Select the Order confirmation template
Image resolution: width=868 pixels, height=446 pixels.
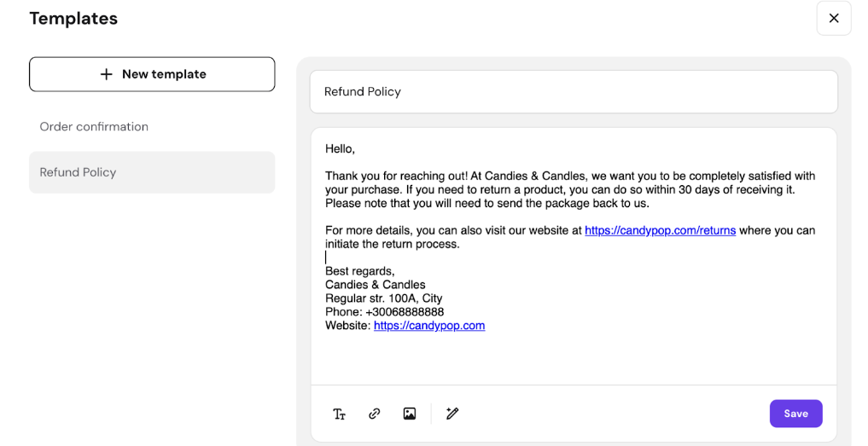pyautogui.click(x=94, y=126)
